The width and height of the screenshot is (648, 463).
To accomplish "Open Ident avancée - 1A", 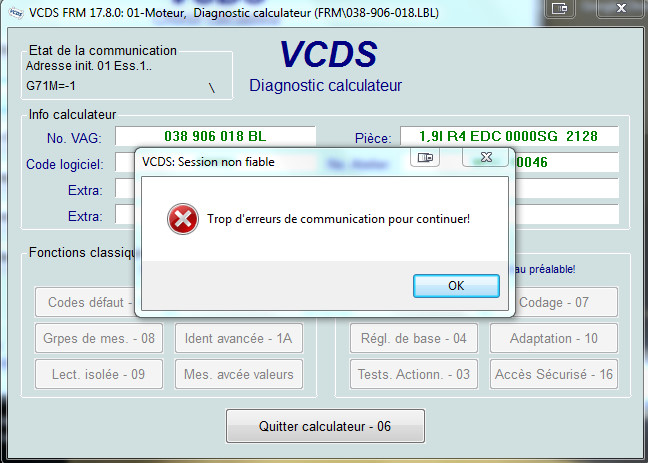I will (239, 338).
